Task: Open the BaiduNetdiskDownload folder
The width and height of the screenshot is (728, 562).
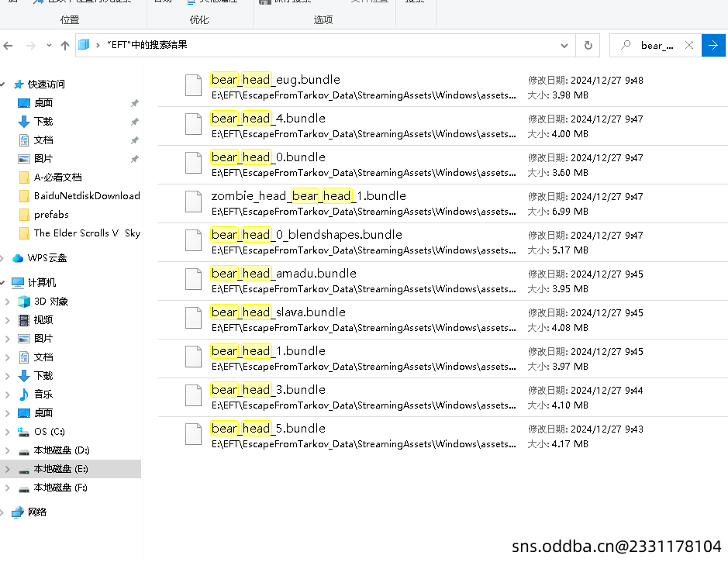Action: [x=87, y=196]
